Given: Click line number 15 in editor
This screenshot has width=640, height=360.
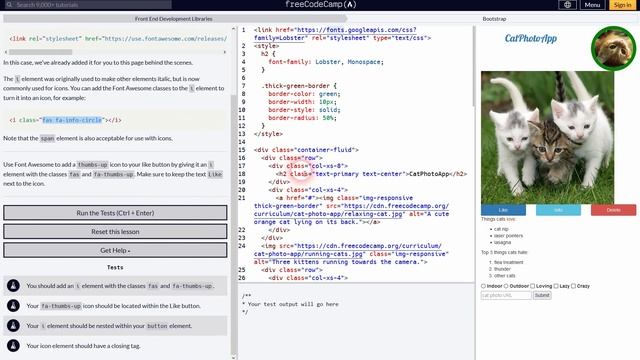Looking at the screenshot, I should click(x=242, y=150).
